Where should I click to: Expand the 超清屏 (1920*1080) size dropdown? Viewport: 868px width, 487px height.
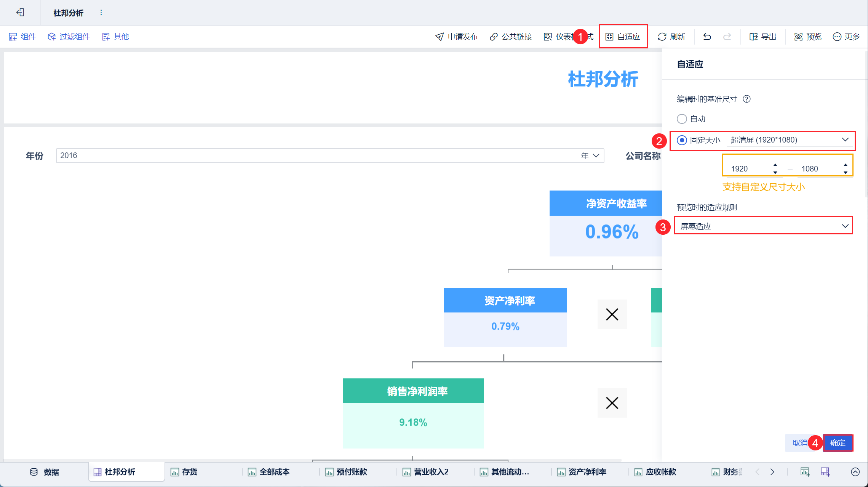845,140
